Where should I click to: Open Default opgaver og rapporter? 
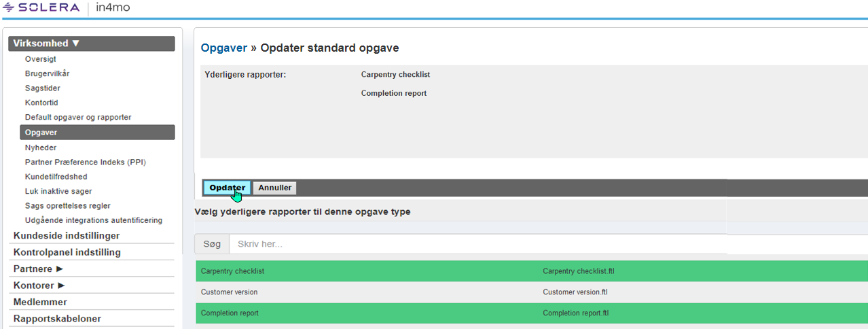78,118
